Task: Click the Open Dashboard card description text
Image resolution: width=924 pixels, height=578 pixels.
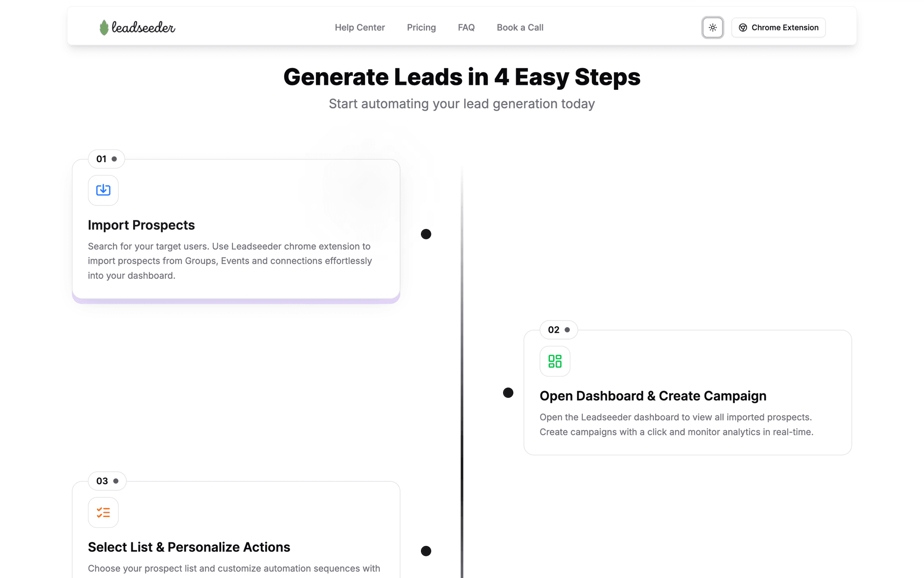Action: point(676,424)
